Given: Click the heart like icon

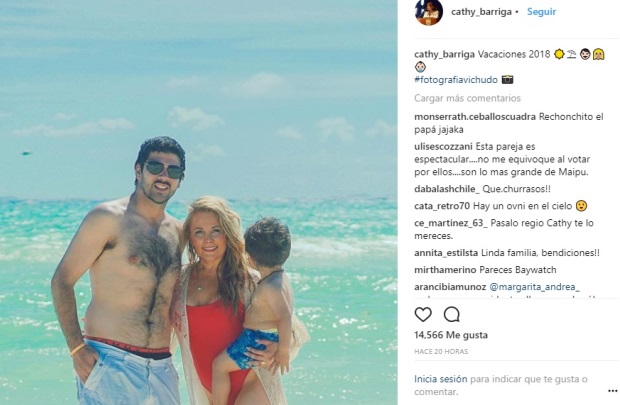Looking at the screenshot, I should point(423,314).
